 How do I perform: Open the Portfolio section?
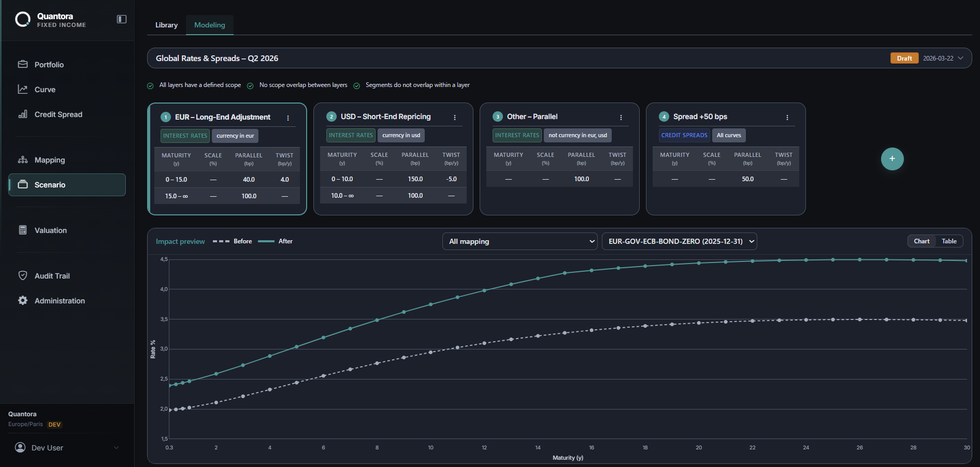tap(49, 65)
